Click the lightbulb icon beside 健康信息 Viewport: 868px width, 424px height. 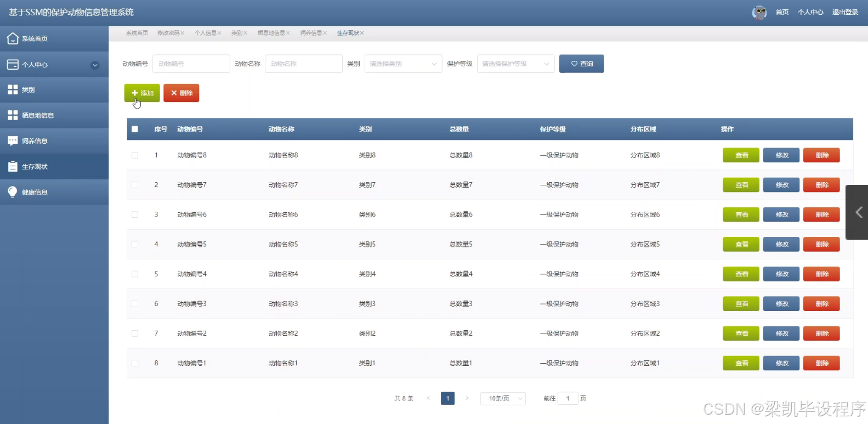pyautogui.click(x=13, y=192)
